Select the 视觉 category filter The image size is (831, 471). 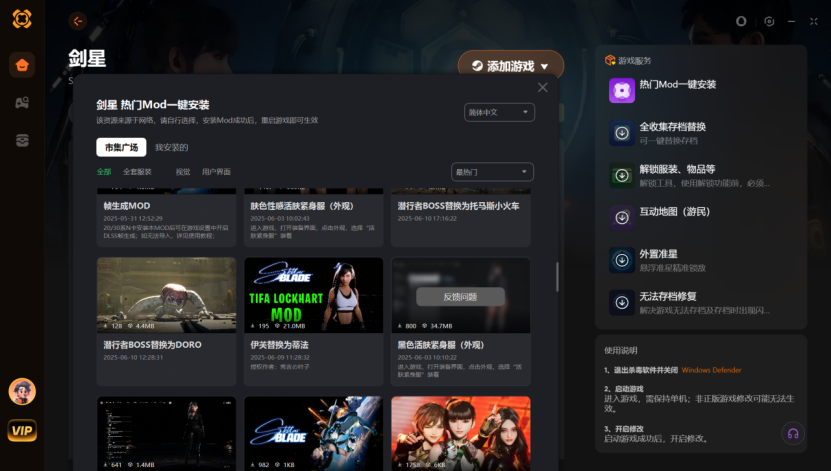[183, 172]
